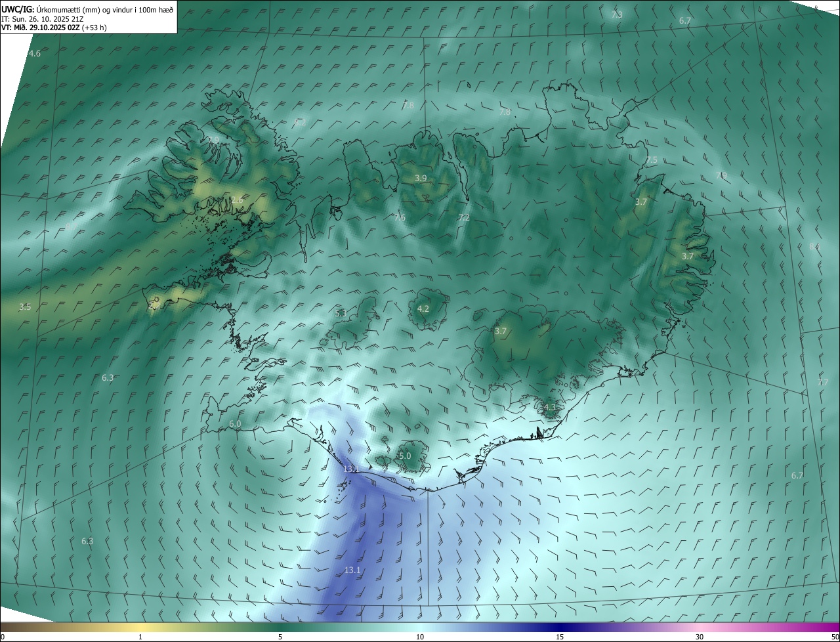Image resolution: width=840 pixels, height=642 pixels.
Task: Click the 'VT: Mið. 29.10.2025 02Z (+53 h)' line
Action: tap(54, 28)
